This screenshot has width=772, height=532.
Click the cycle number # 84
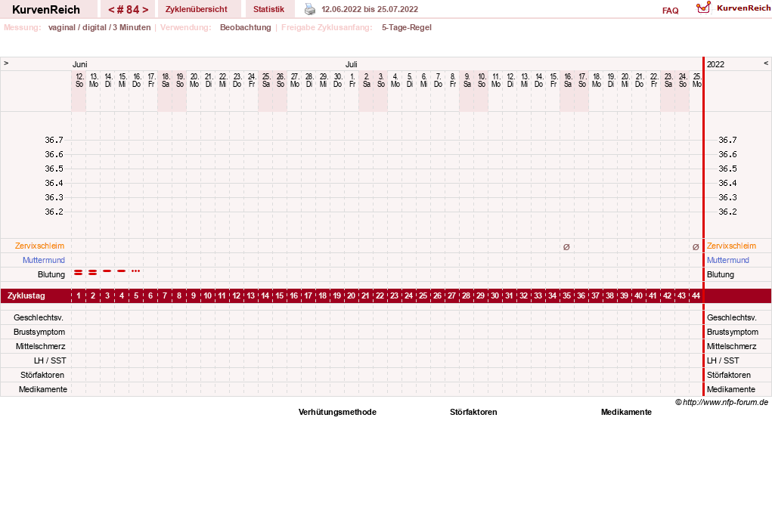(x=128, y=9)
